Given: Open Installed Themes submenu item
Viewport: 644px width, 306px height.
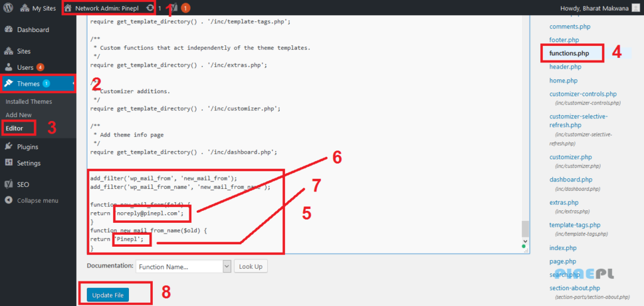Looking at the screenshot, I should tap(29, 101).
